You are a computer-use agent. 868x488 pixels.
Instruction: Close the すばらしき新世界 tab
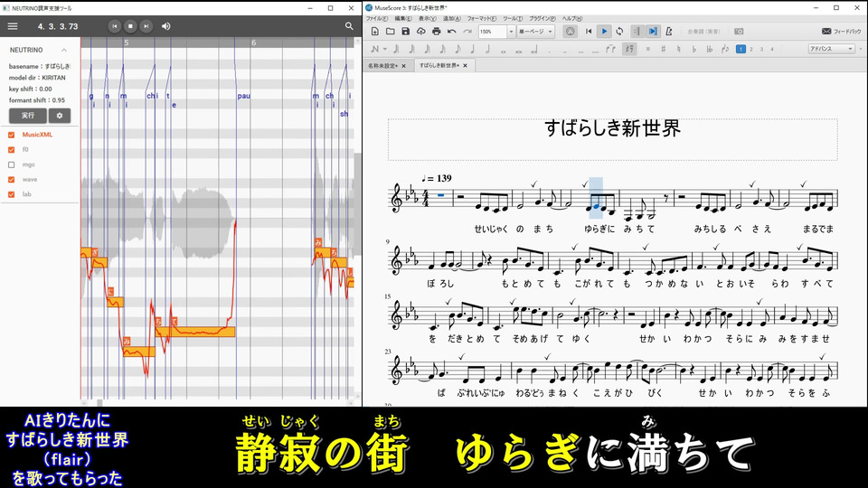pyautogui.click(x=465, y=65)
